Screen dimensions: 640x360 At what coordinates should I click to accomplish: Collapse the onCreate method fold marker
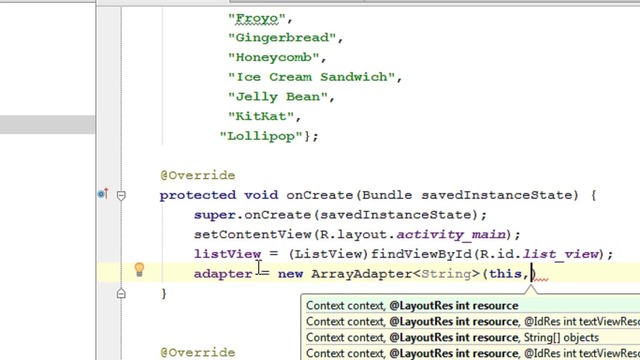coord(121,196)
